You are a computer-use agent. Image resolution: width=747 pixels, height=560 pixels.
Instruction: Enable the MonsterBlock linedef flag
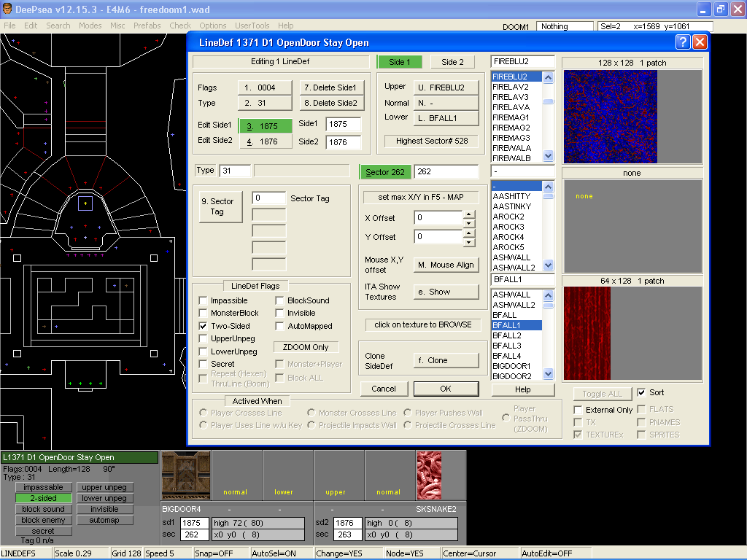(x=203, y=313)
